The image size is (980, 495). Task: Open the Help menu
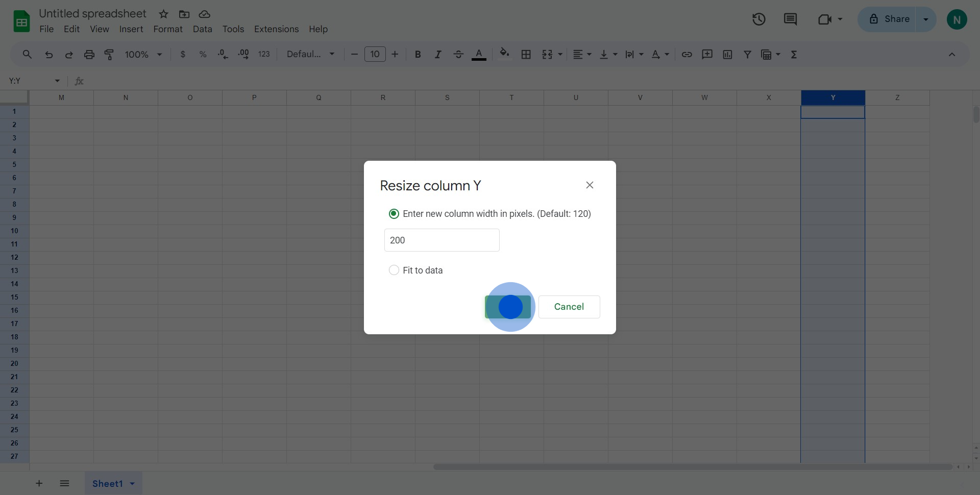pyautogui.click(x=318, y=29)
